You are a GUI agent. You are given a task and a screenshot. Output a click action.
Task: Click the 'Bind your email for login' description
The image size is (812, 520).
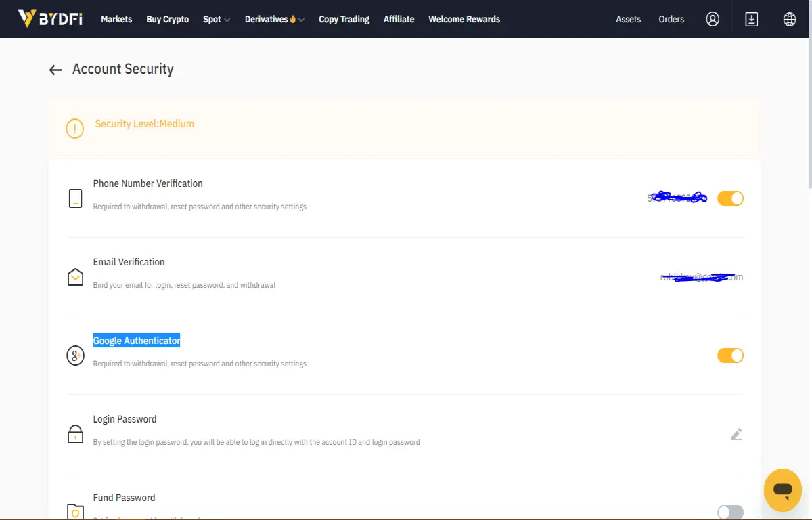coord(184,285)
